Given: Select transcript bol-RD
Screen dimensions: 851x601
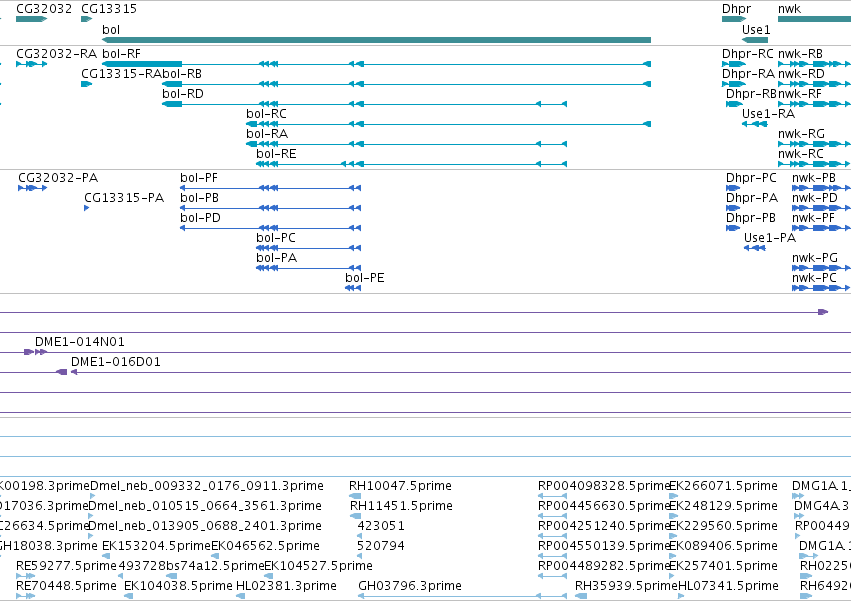Looking at the screenshot, I should pyautogui.click(x=364, y=104).
